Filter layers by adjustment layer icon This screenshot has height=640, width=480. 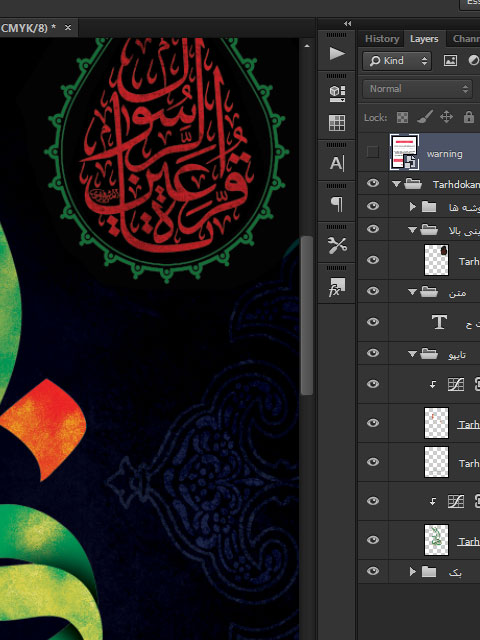click(x=473, y=61)
